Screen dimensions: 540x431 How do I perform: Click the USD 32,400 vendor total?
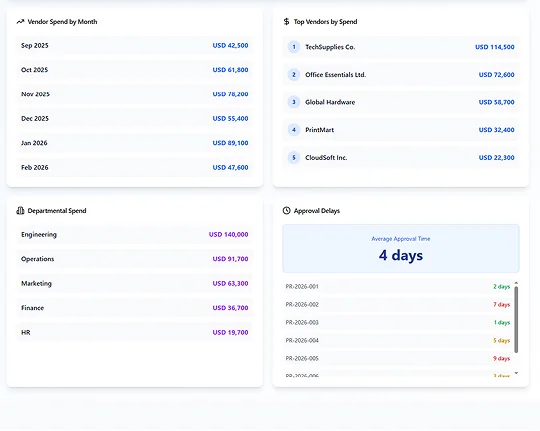(x=497, y=130)
